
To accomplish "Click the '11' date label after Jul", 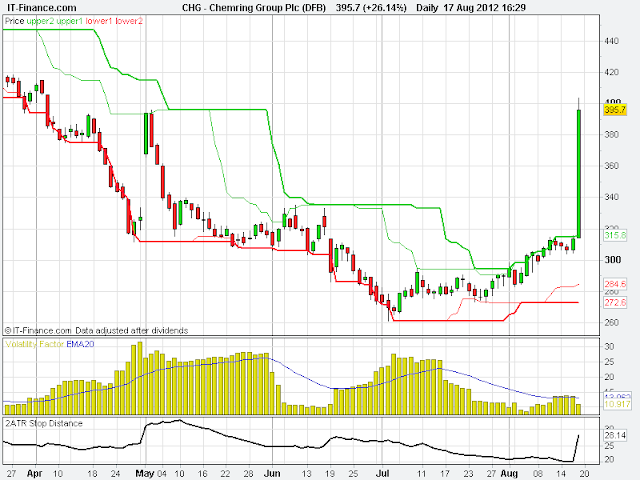I will (422, 473).
